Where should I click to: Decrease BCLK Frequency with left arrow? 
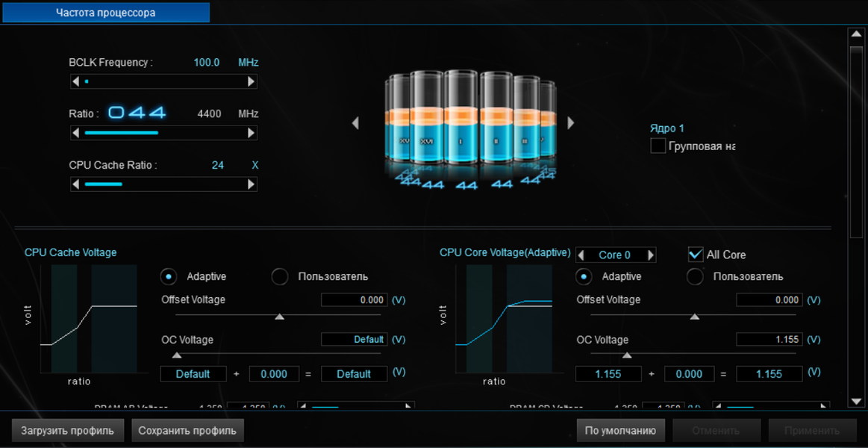[75, 82]
